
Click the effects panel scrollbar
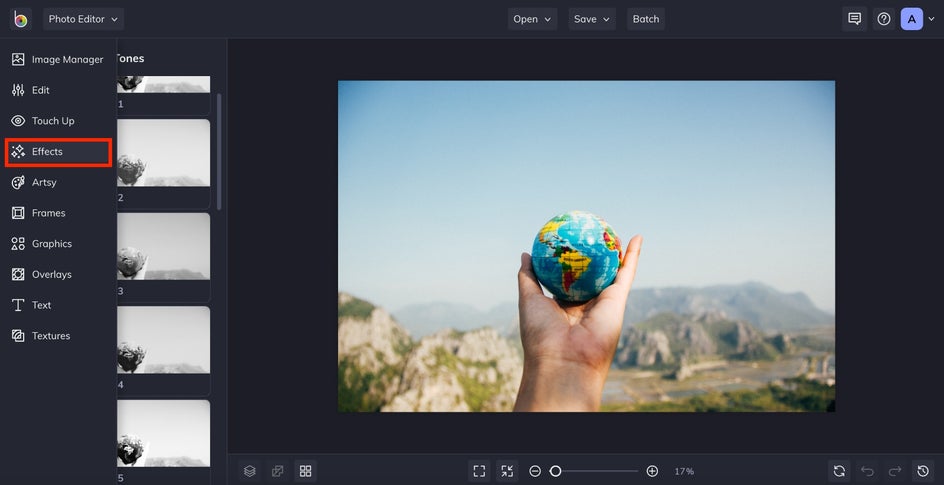pos(219,151)
